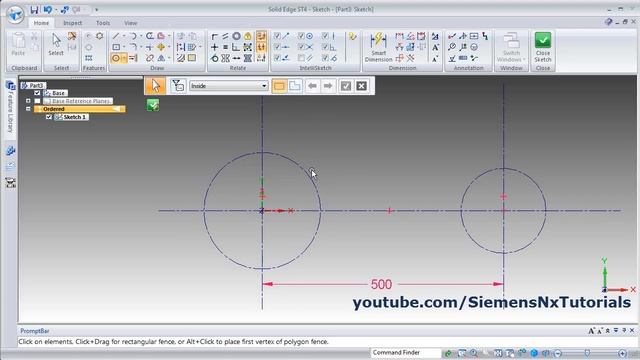Click the Lock relationship icon
This screenshot has height=360, width=640.
pos(247,36)
